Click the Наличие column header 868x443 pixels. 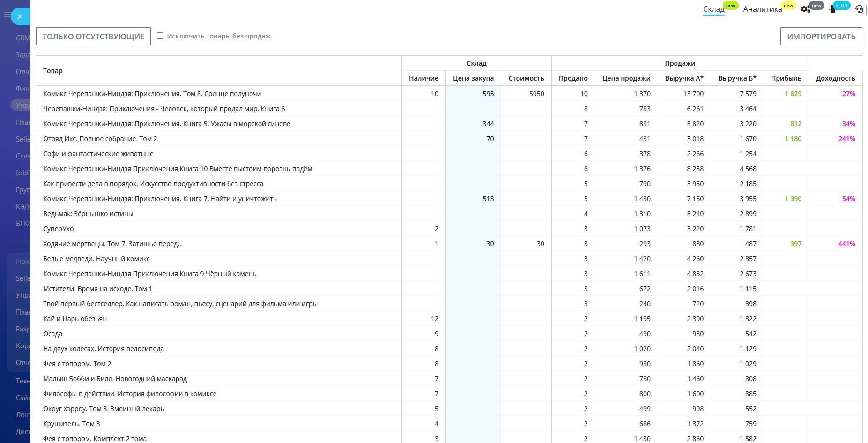pyautogui.click(x=423, y=78)
